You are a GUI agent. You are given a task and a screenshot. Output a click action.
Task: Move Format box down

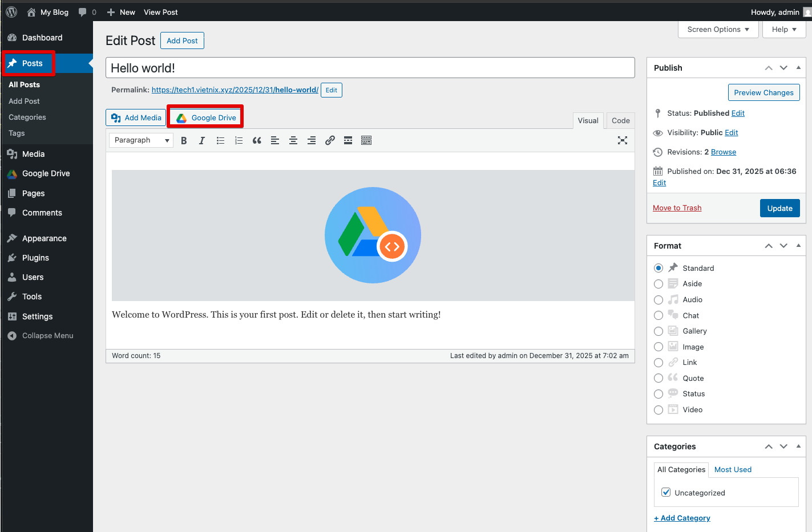click(783, 246)
